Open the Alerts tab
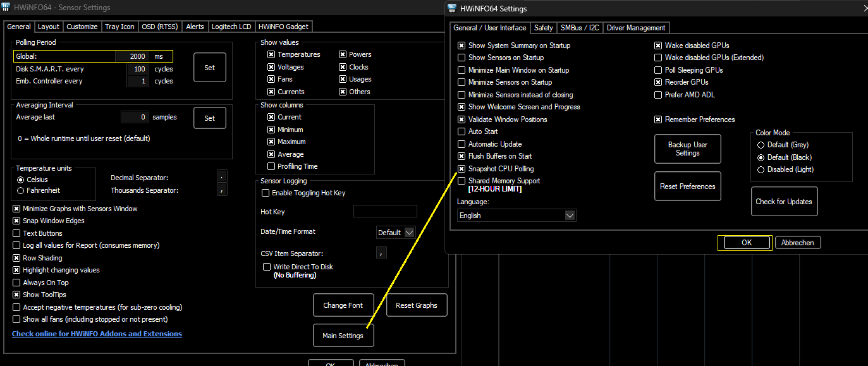Viewport: 868px width, 366px height. 195,27
